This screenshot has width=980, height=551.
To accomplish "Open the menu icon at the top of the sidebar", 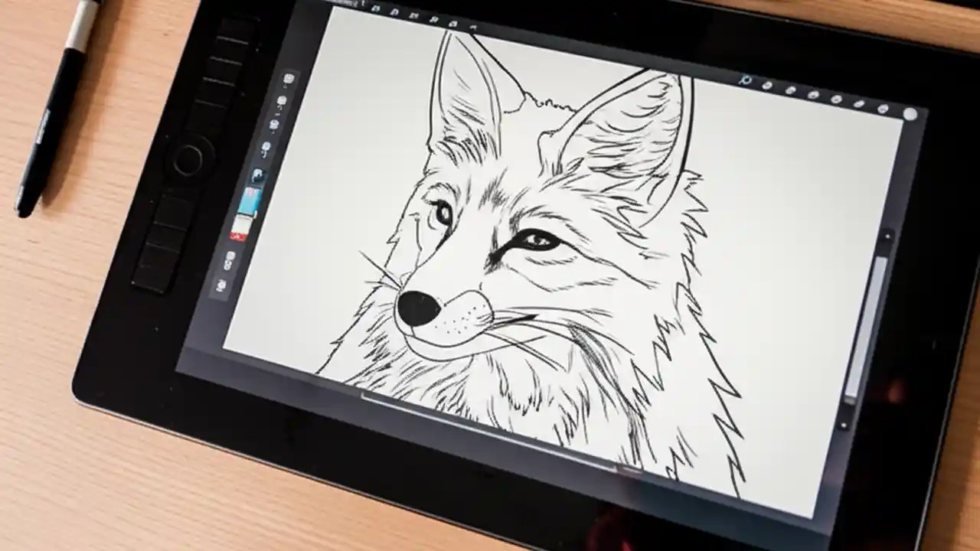I will point(287,79).
